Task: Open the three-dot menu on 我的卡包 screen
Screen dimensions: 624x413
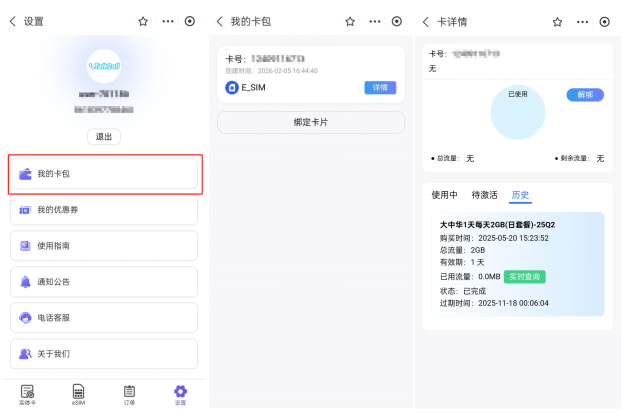Action: coord(374,21)
